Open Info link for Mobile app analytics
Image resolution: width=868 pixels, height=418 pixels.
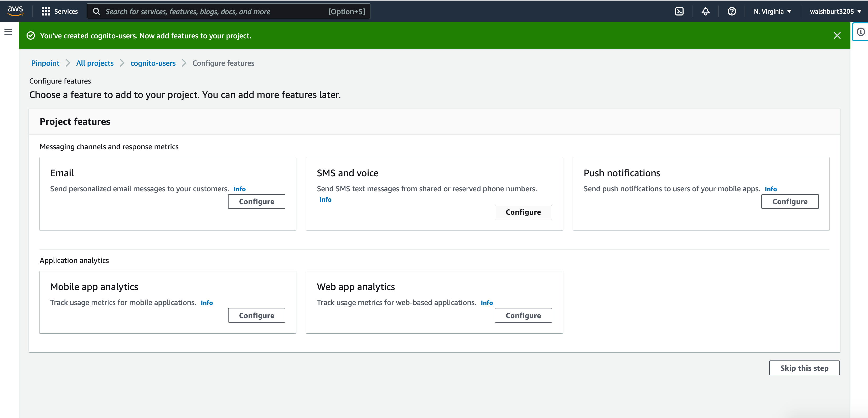(x=206, y=303)
